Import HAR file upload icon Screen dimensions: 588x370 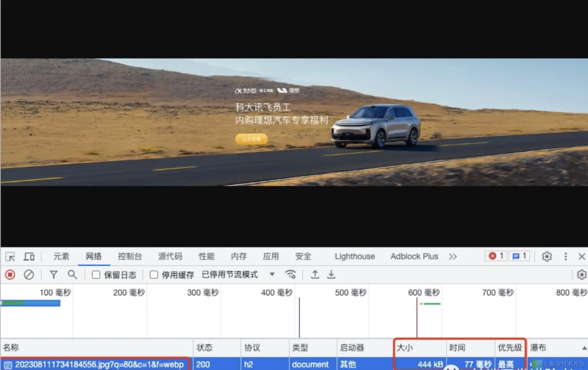[315, 275]
